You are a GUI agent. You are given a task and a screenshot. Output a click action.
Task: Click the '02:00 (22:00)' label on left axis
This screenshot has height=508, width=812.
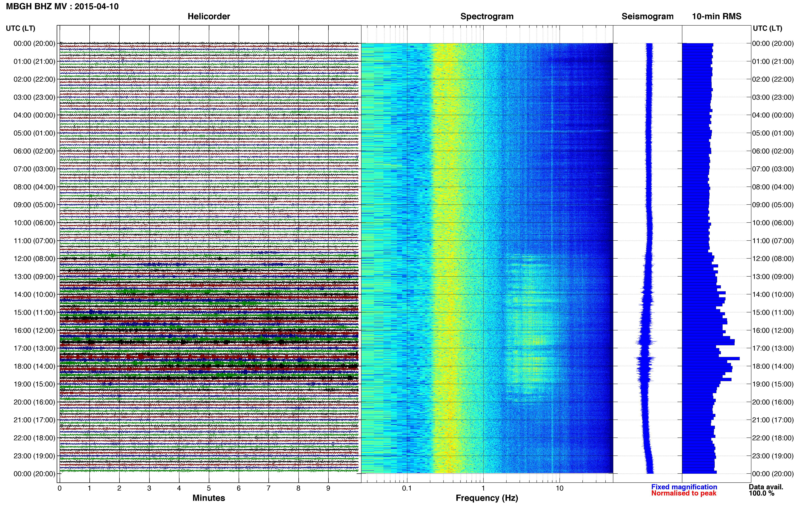click(34, 79)
